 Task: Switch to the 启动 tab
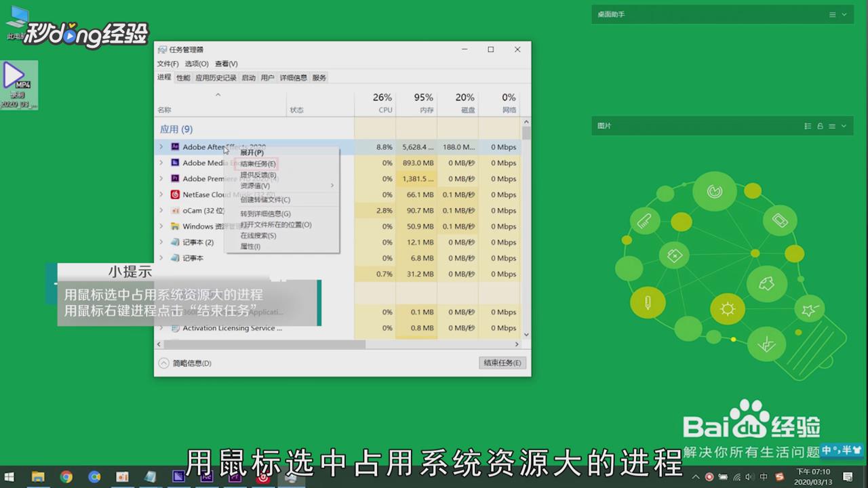coord(249,78)
